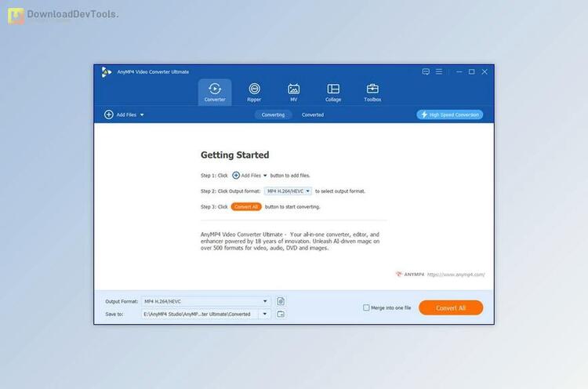The width and height of the screenshot is (588, 389).
Task: Open the MV tab
Action: coord(294,93)
